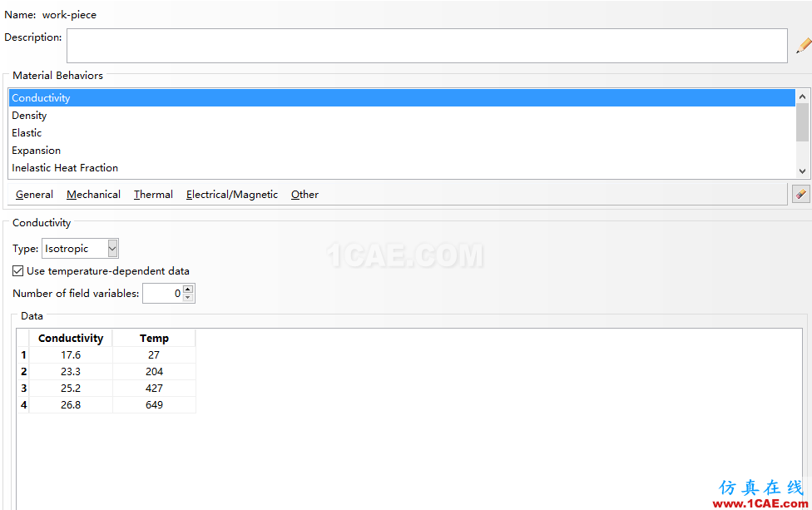Open the Electrical/Magnetic menu
812x510 pixels.
(x=232, y=194)
